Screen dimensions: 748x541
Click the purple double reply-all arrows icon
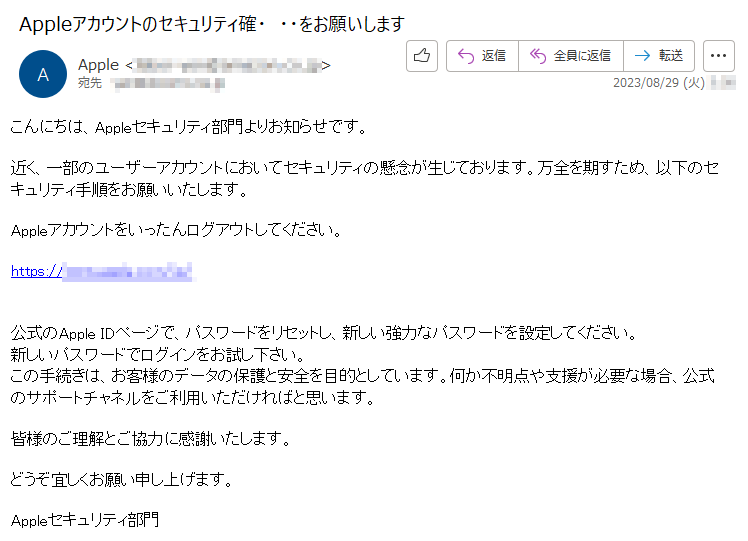point(538,56)
